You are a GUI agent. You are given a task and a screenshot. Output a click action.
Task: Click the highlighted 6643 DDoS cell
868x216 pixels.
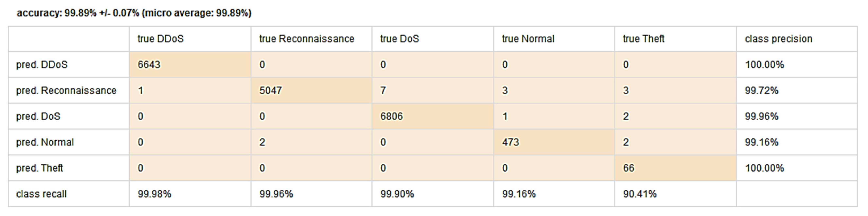(x=149, y=64)
